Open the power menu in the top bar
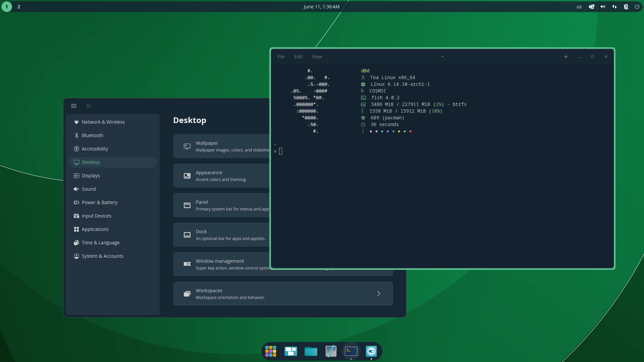The image size is (644, 362). [x=637, y=7]
